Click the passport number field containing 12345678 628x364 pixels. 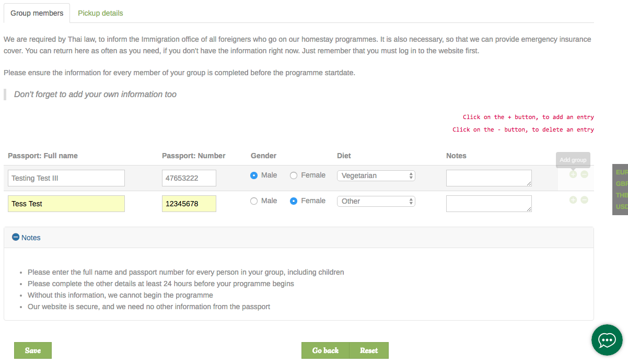[x=189, y=204]
